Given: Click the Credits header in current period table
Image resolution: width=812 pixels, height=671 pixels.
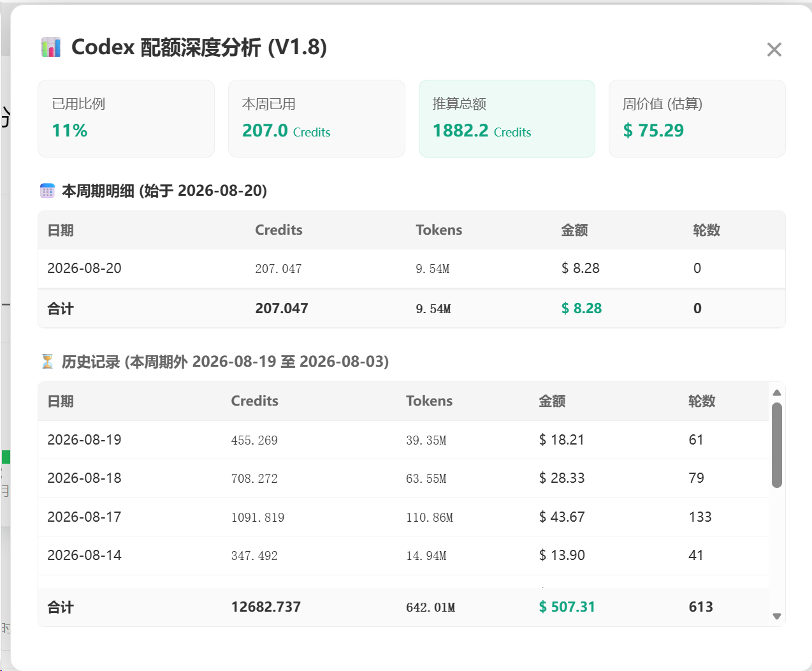Looking at the screenshot, I should click(x=279, y=230).
